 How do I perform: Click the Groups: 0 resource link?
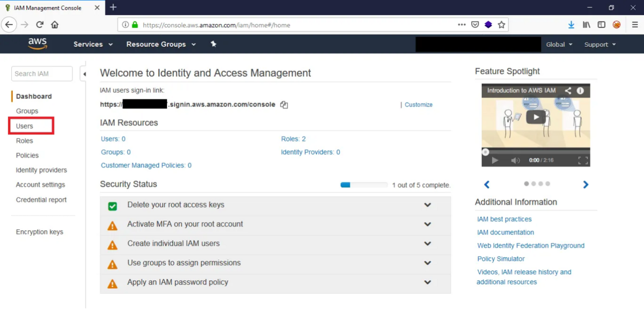(116, 152)
